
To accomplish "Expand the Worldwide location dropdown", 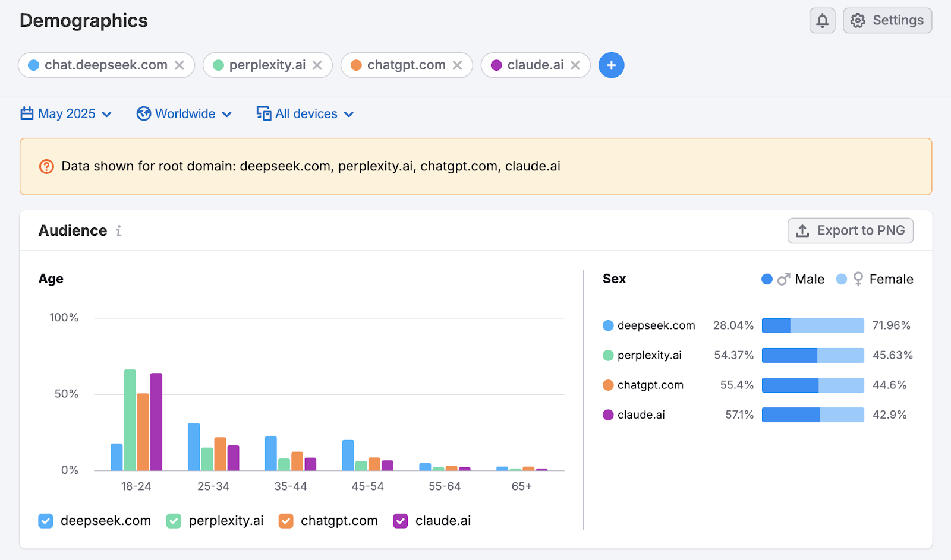I will point(184,113).
